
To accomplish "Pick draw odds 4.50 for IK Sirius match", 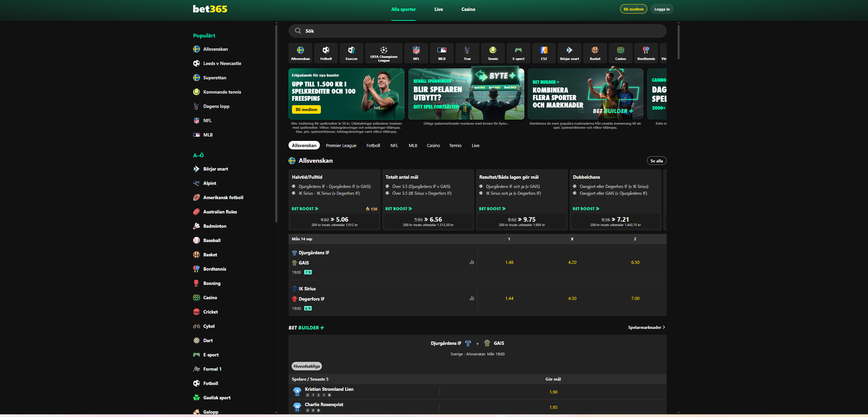I will pos(572,298).
